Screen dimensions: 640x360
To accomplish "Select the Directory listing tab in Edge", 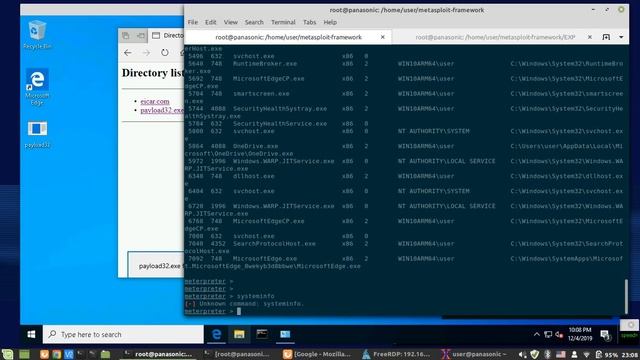I will (167, 36).
